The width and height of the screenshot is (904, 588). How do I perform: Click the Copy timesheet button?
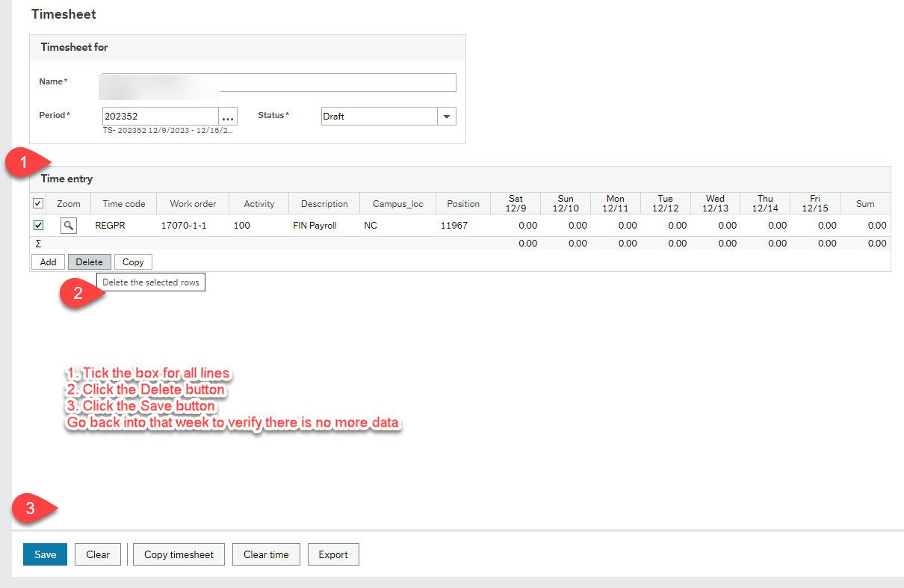[179, 554]
